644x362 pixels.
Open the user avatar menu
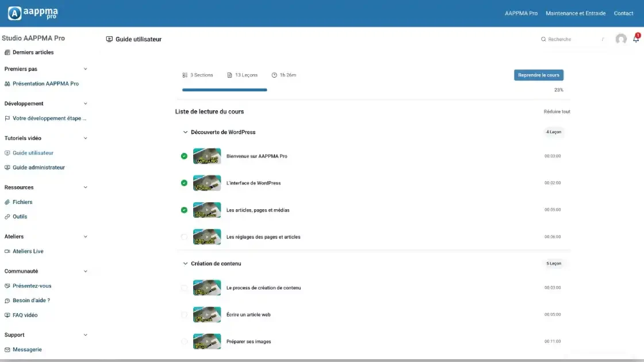(621, 39)
